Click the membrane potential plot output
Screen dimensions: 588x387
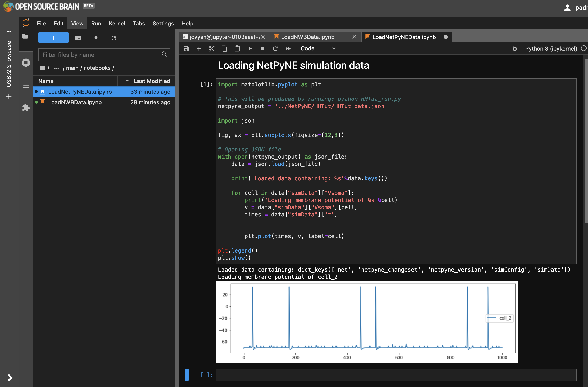point(367,321)
